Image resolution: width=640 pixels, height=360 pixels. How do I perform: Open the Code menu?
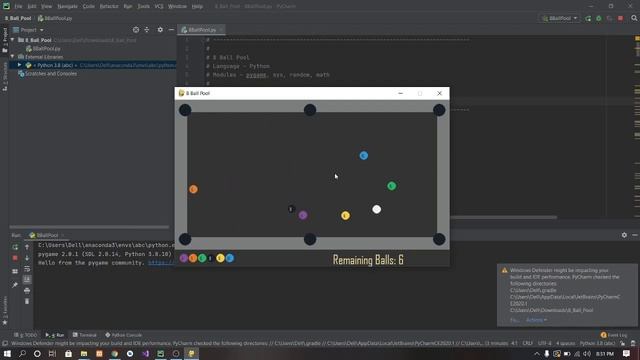click(89, 6)
